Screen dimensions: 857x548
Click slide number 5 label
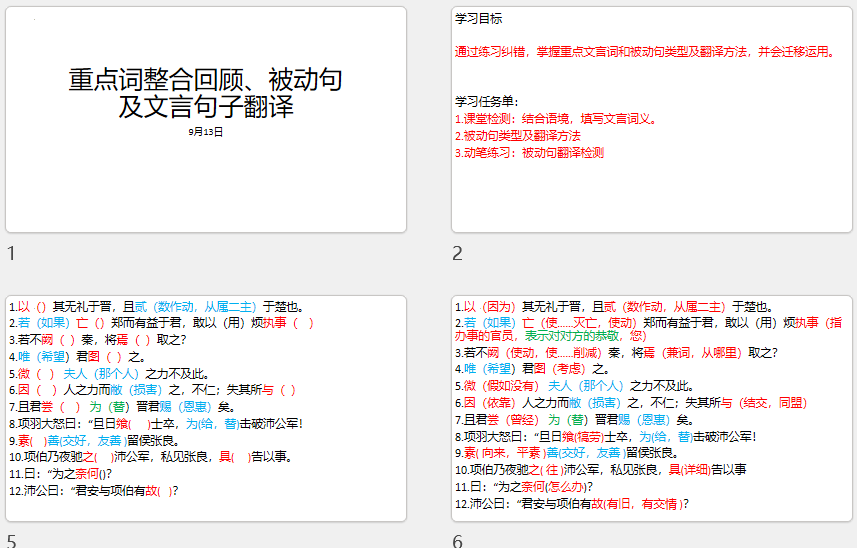point(11,540)
